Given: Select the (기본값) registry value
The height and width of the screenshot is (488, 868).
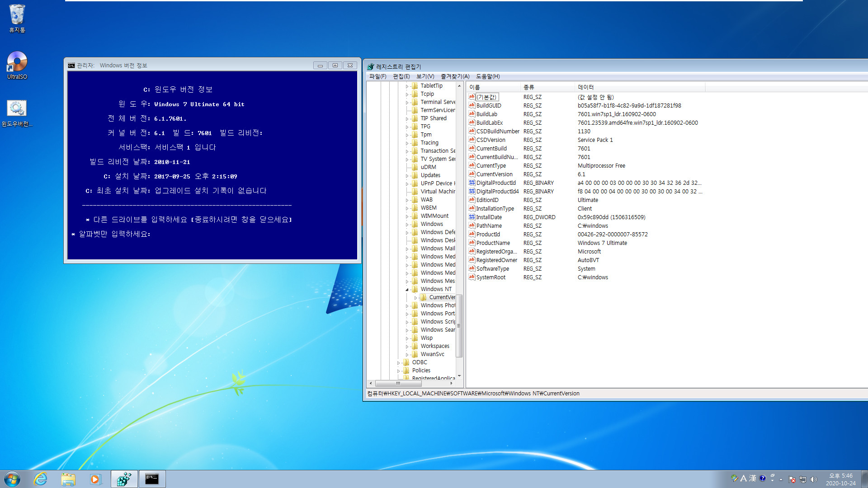Looking at the screenshot, I should [x=486, y=97].
